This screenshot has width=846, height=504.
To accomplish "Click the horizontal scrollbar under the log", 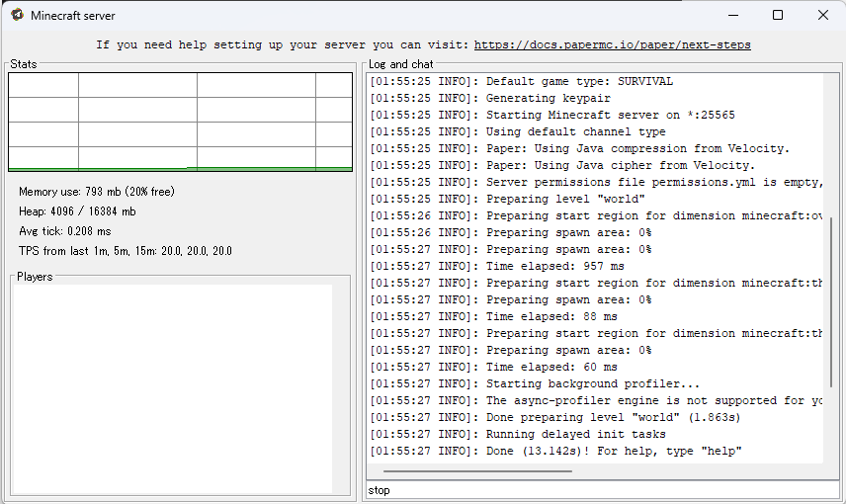I will click(477, 471).
